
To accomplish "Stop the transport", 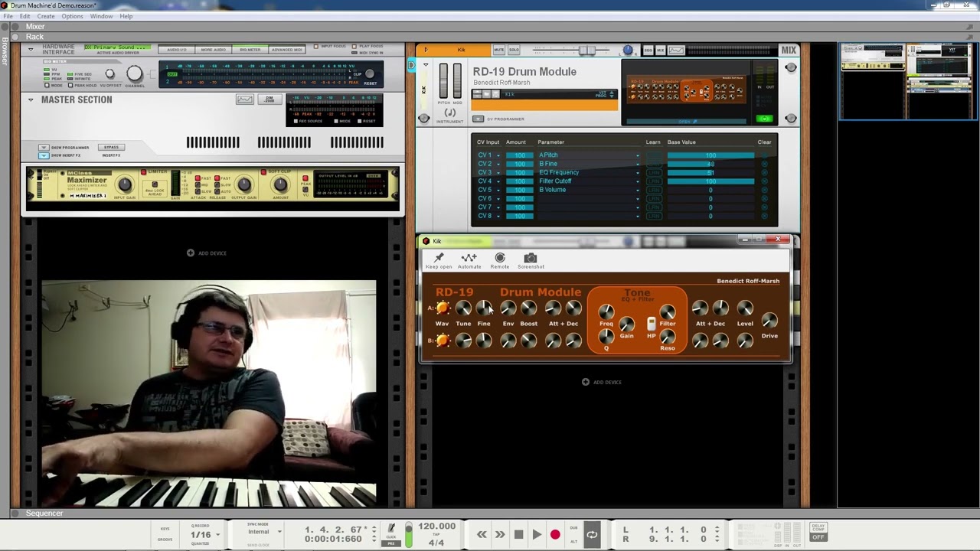I will click(x=518, y=535).
